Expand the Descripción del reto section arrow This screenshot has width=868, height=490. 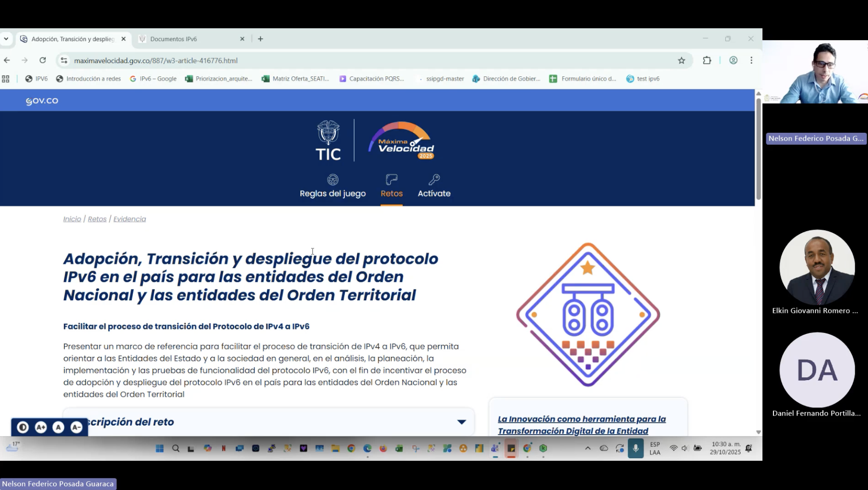pyautogui.click(x=461, y=422)
